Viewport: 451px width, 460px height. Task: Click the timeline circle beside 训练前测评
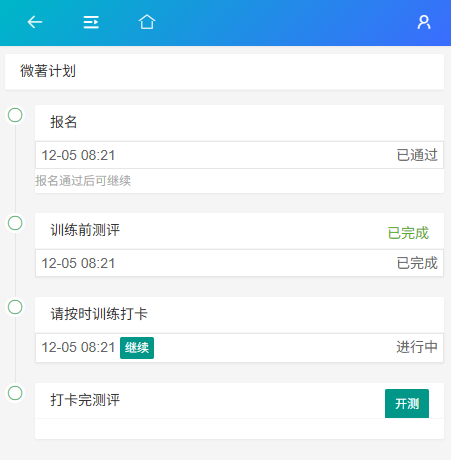point(15,223)
